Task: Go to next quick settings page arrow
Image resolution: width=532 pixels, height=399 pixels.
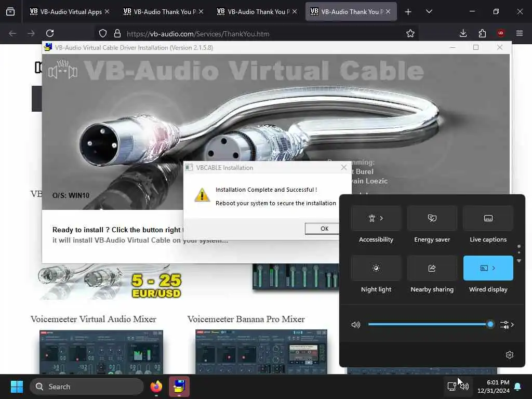Action: [519, 261]
